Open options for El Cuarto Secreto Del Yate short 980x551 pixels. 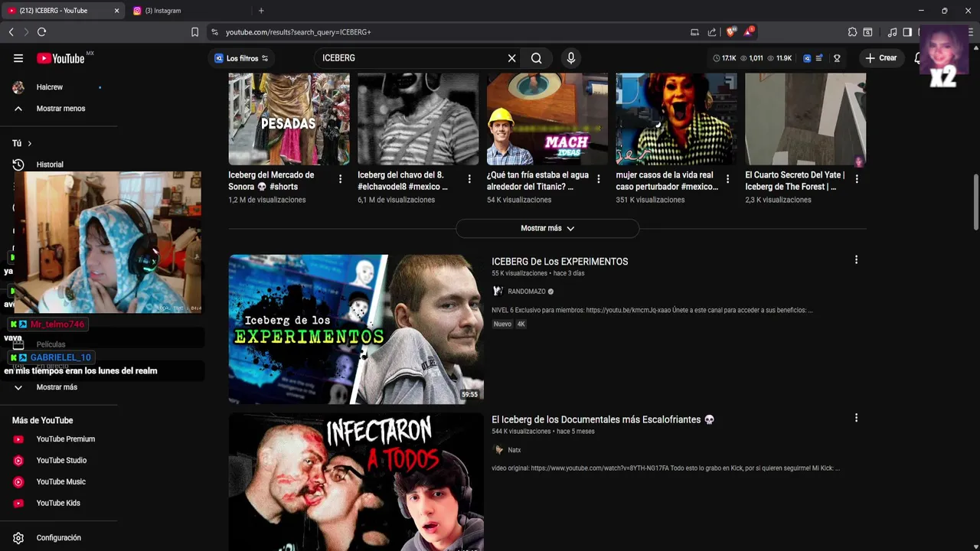(857, 179)
